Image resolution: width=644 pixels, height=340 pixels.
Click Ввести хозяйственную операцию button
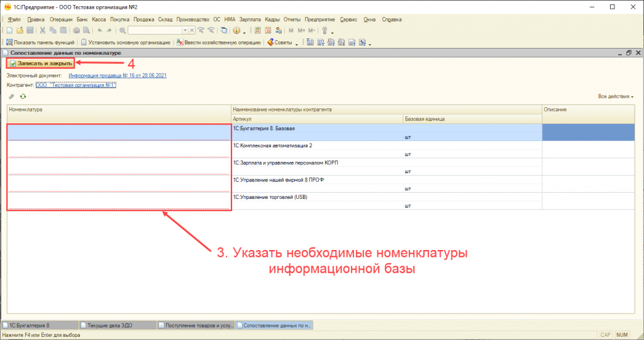(x=219, y=42)
